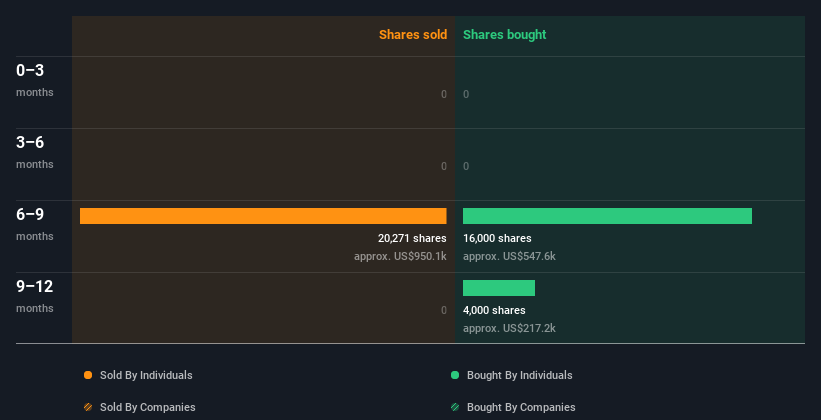This screenshot has height=420, width=821.
Task: Click the Shares sold column header
Action: pyautogui.click(x=413, y=35)
